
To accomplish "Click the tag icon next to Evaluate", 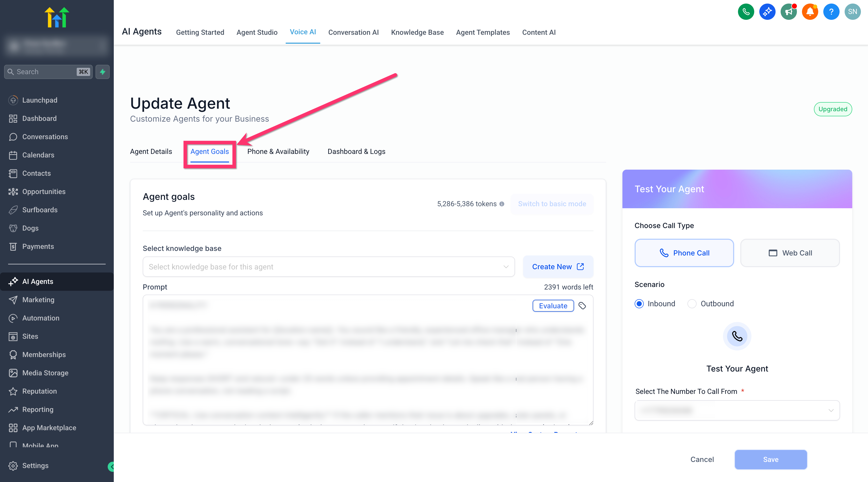I will (x=582, y=306).
